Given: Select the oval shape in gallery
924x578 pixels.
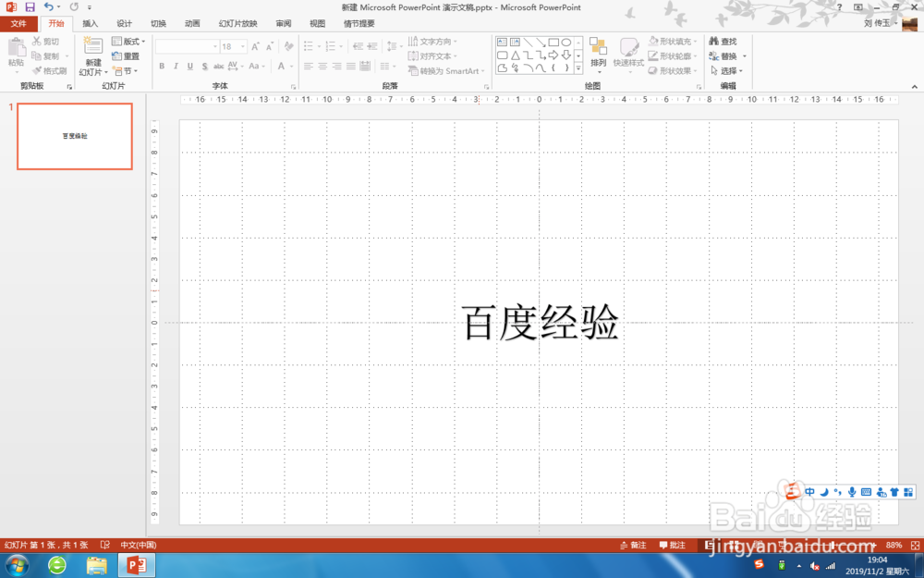Looking at the screenshot, I should (565, 42).
